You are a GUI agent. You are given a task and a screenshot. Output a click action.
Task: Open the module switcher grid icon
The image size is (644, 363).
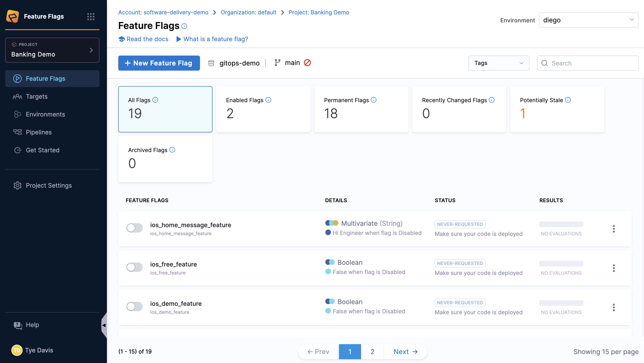(x=91, y=17)
